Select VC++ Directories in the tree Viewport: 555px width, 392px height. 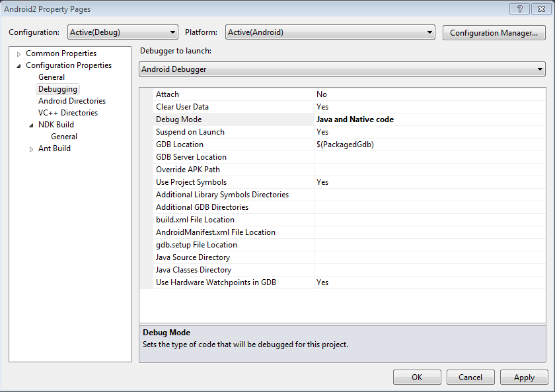point(68,113)
